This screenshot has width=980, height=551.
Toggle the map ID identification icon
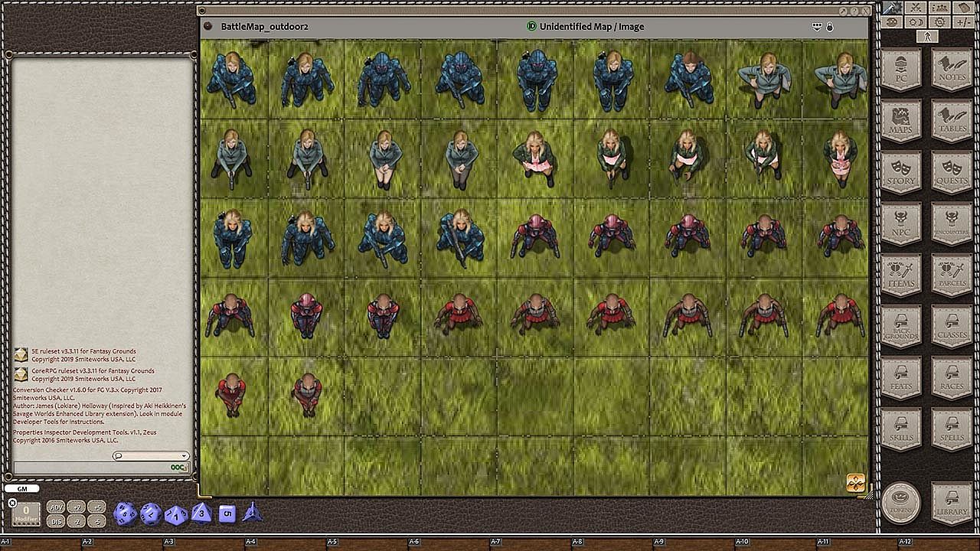531,27
